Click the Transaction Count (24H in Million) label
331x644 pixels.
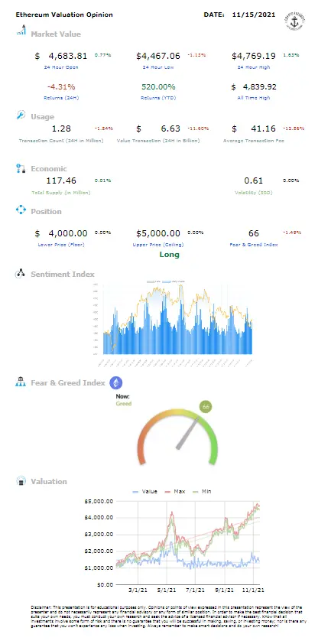pyautogui.click(x=61, y=141)
